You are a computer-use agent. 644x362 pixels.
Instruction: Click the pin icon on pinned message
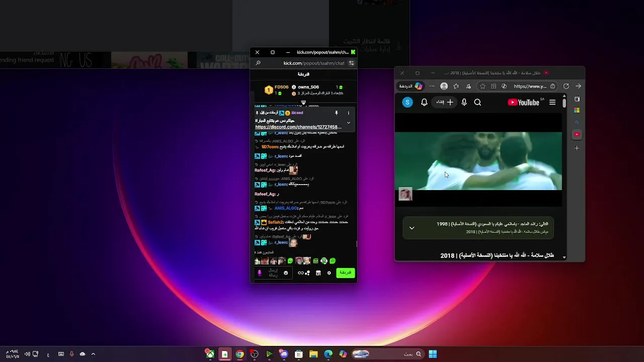[x=337, y=113]
